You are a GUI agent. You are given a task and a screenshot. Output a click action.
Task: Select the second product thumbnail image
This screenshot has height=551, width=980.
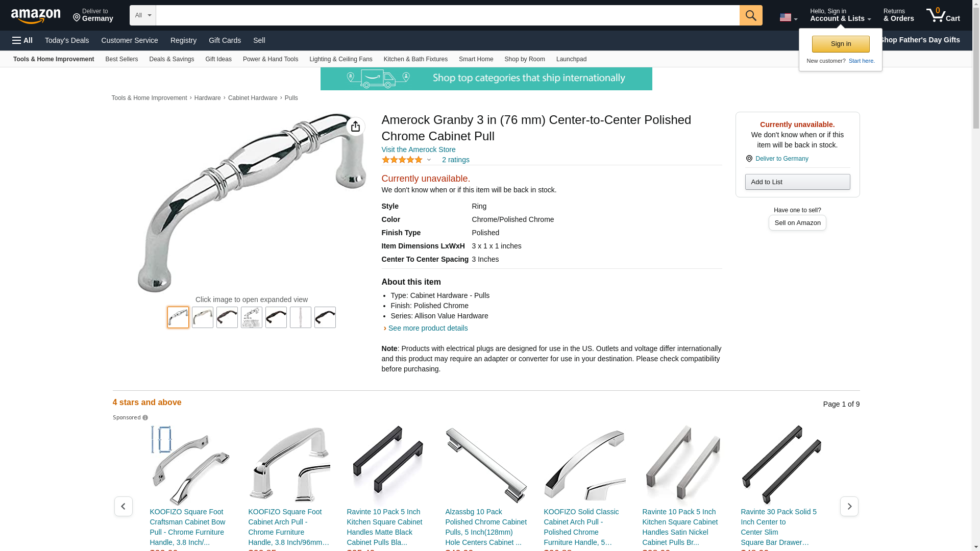(203, 317)
